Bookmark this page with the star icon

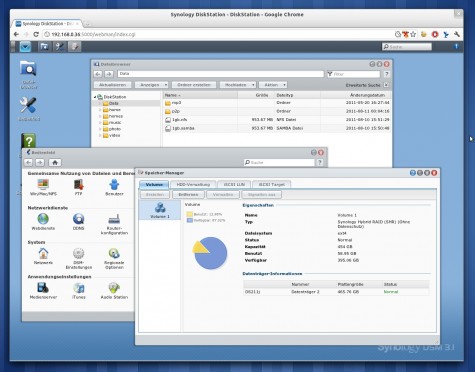tap(413, 34)
